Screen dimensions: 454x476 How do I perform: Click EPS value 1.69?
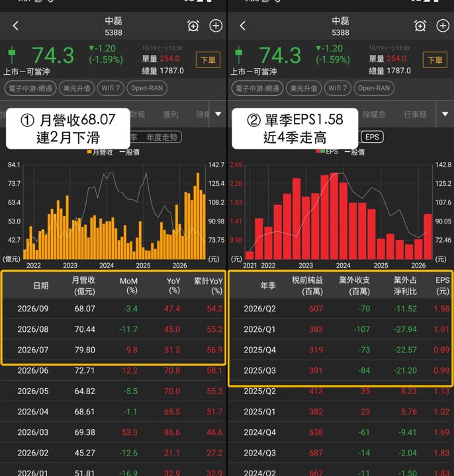[x=441, y=432]
